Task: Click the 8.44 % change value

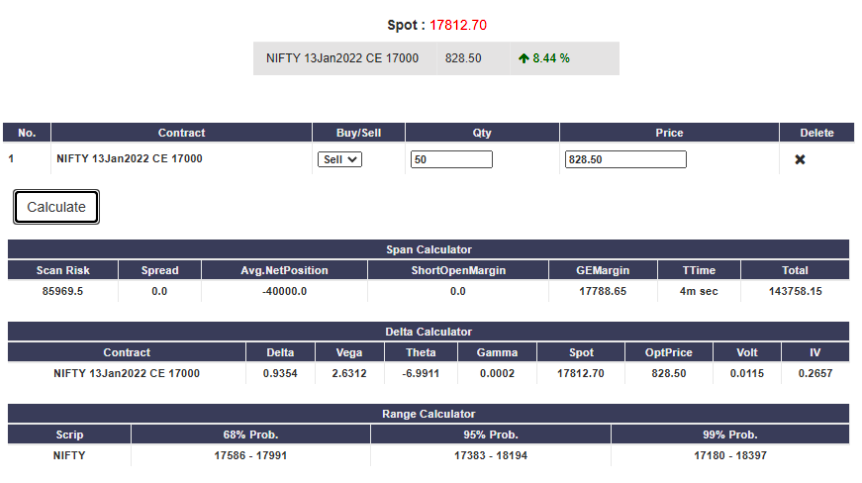Action: [551, 58]
